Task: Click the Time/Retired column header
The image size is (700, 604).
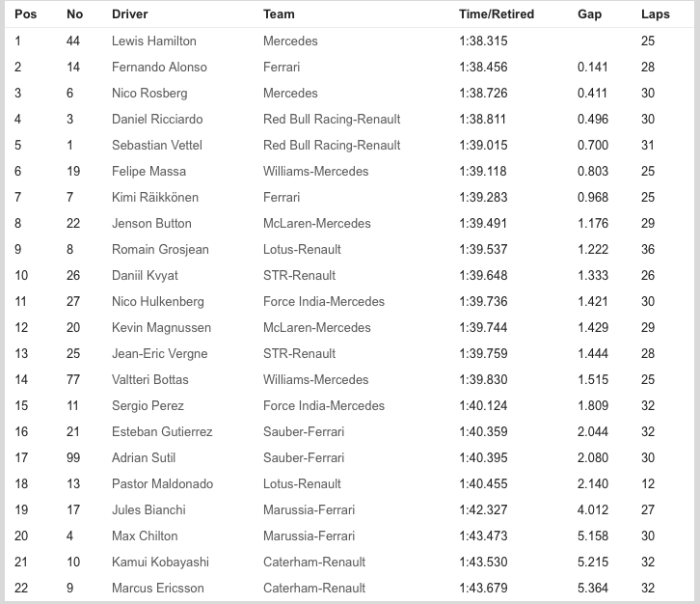Action: click(497, 14)
